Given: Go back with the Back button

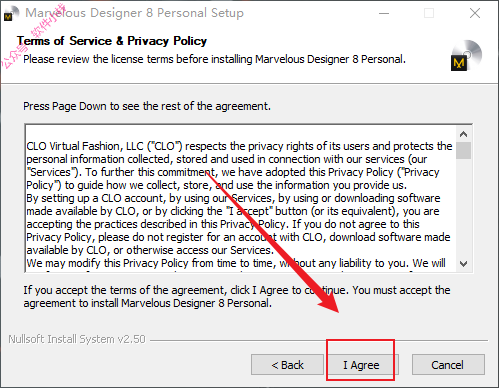Looking at the screenshot, I should click(x=287, y=365).
